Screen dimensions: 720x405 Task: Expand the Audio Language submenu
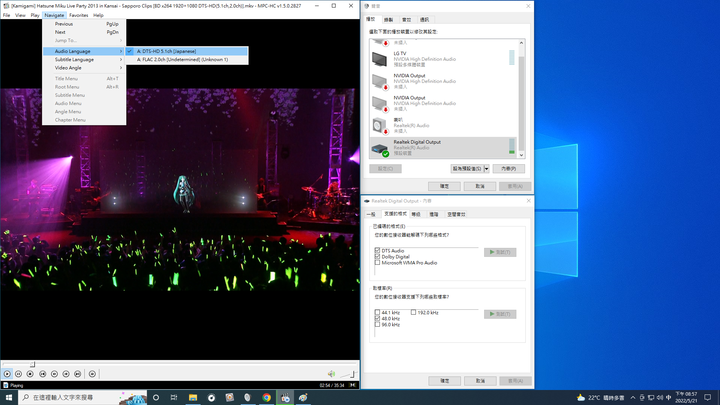point(84,51)
